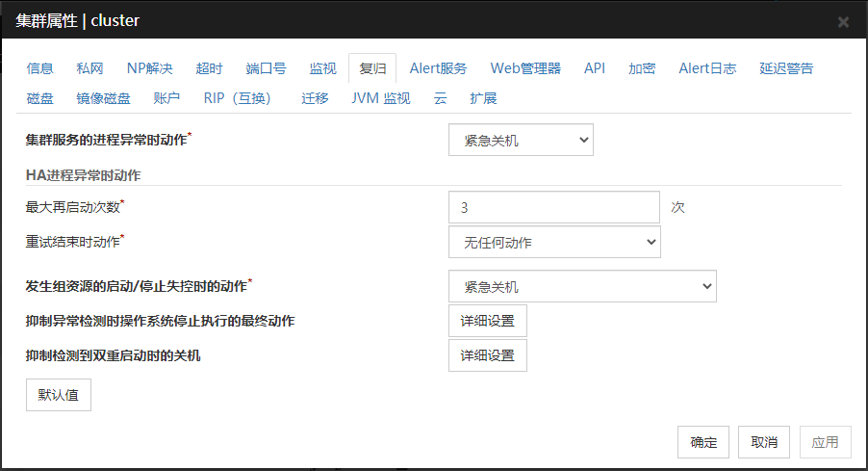Go to the 端口号 tab
The width and height of the screenshot is (868, 471).
(266, 68)
